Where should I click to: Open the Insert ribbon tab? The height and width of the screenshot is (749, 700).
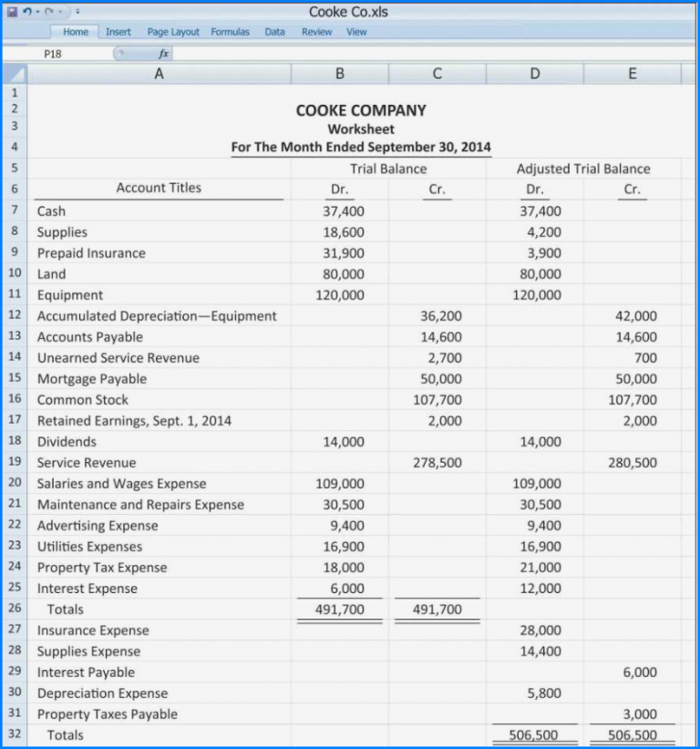118,32
